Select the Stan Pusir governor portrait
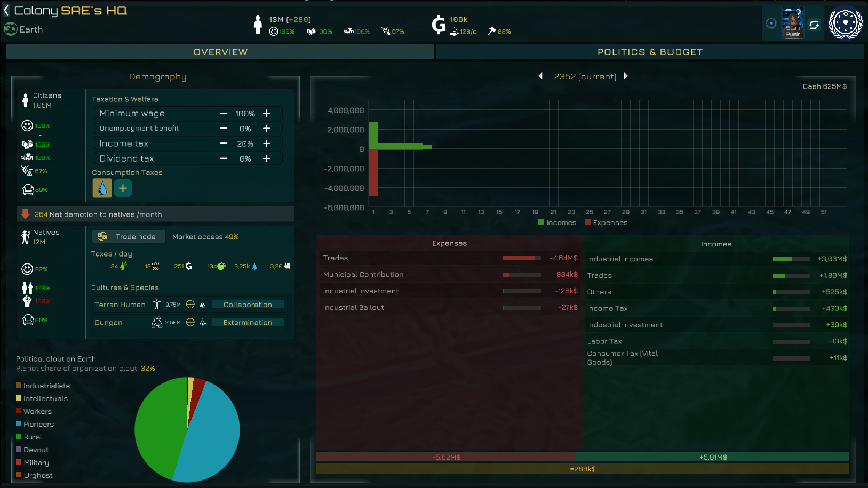Image resolution: width=868 pixels, height=488 pixels. coord(793,23)
